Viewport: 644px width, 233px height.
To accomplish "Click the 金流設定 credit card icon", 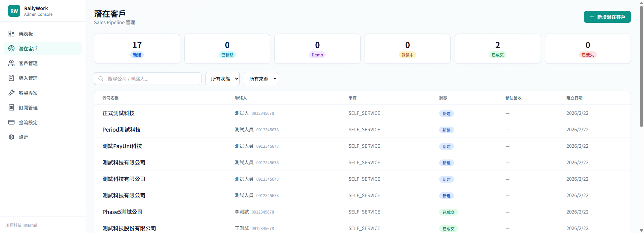I will (x=11, y=122).
